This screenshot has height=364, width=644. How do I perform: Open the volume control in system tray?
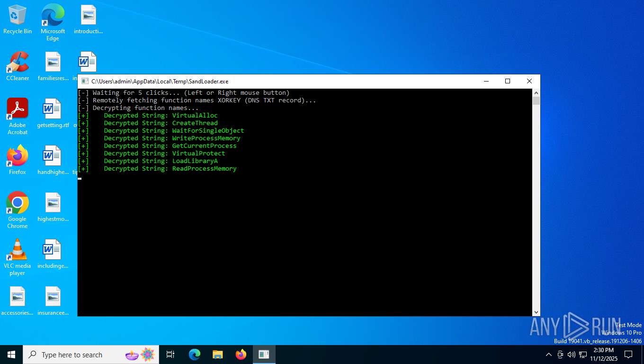[571, 355]
